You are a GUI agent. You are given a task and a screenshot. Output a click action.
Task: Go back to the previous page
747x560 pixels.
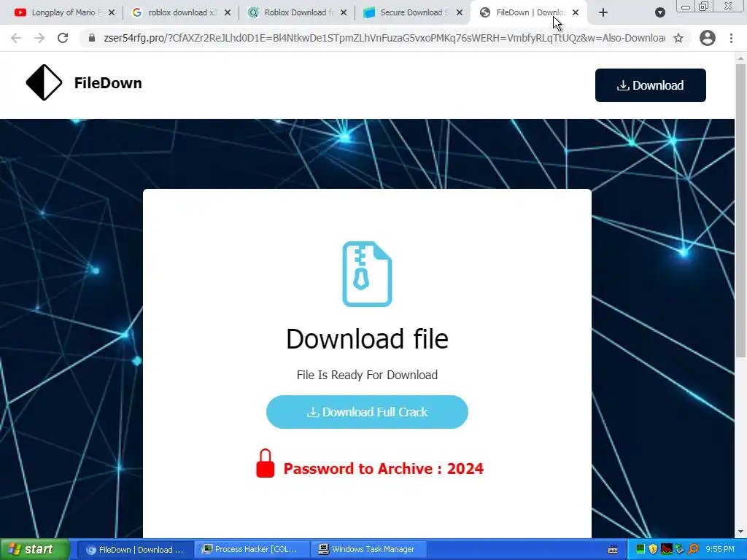tap(16, 38)
